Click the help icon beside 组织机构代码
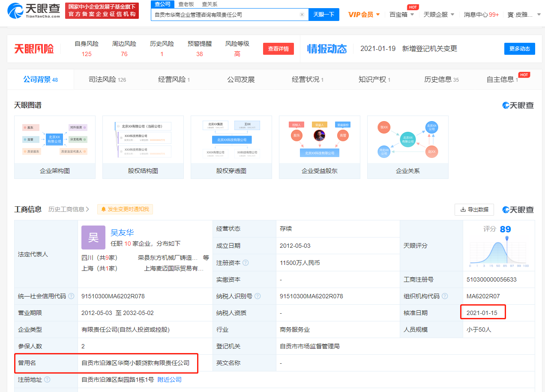Viewport: 545px width, 392px height. pos(445,296)
